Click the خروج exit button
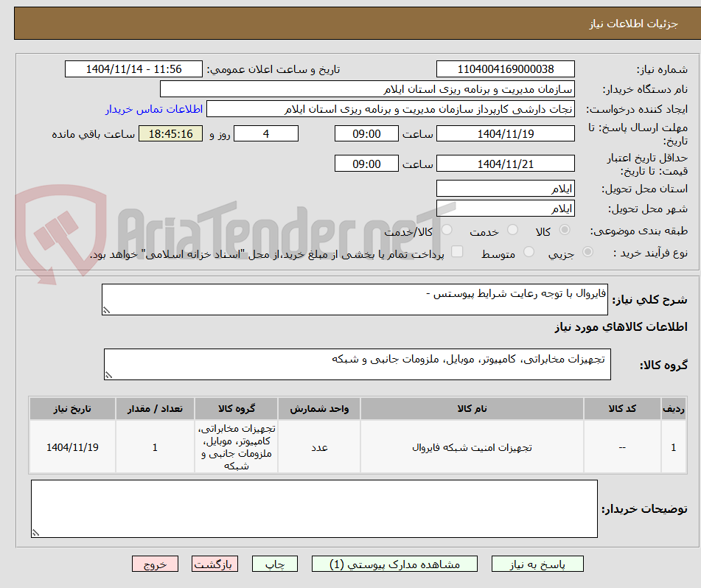 tap(155, 564)
